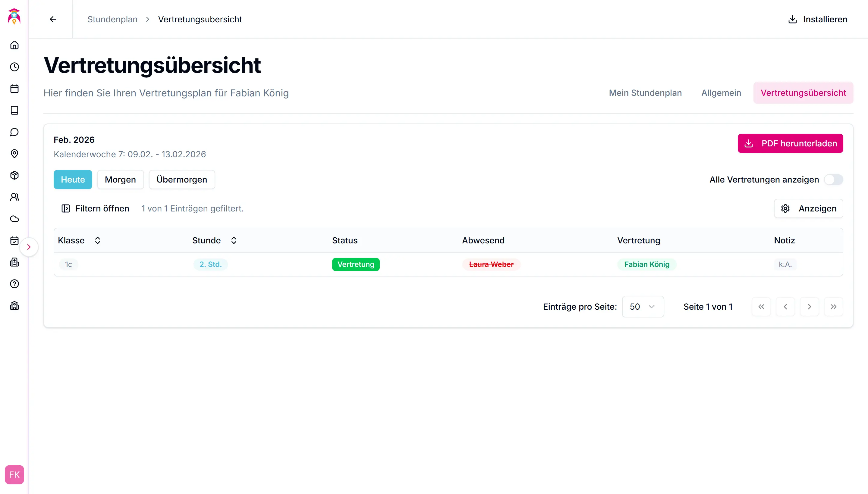
Task: Open the home icon in sidebar
Action: (x=14, y=45)
